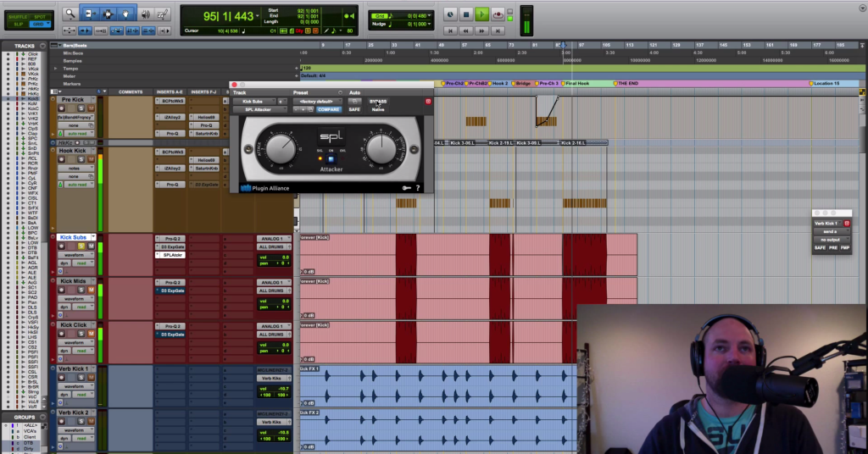Open Kick Subs waveform view selector

tap(75, 255)
